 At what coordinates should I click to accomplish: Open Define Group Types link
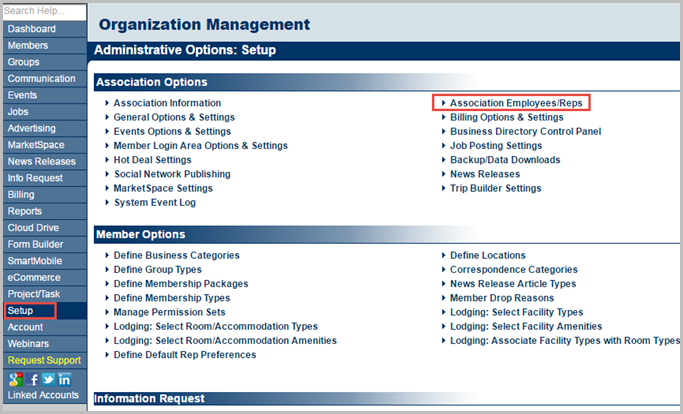click(158, 270)
